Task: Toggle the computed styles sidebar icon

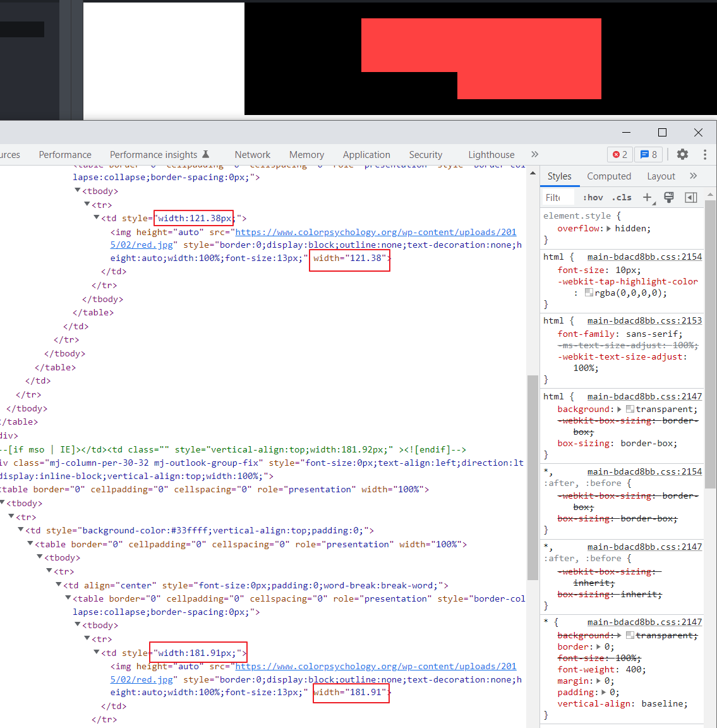Action: [690, 197]
